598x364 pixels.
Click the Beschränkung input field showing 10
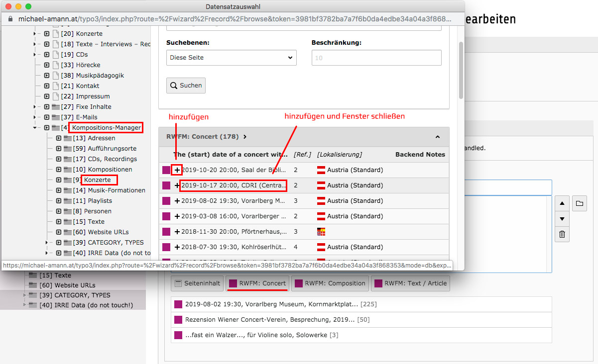pos(376,58)
